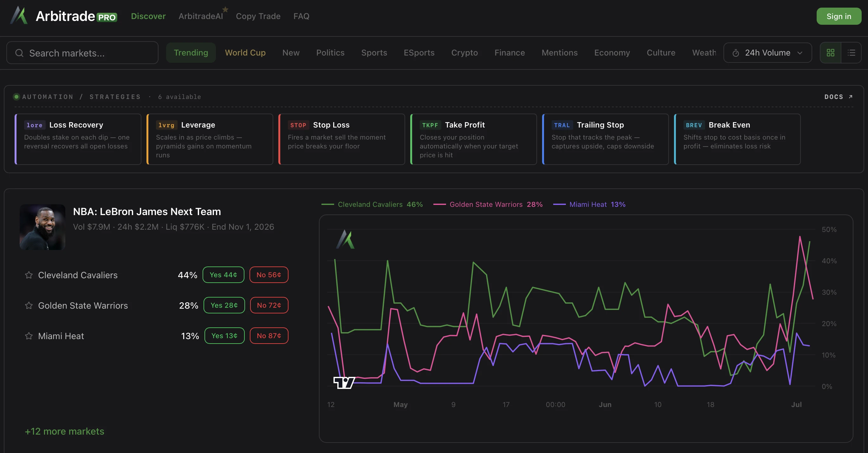868x453 pixels.
Task: Select the Finance category tab
Action: point(509,53)
